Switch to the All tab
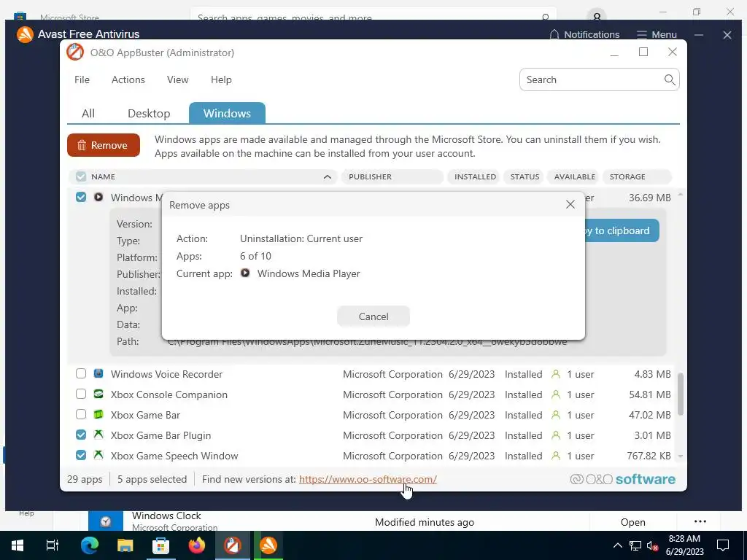 (x=88, y=113)
